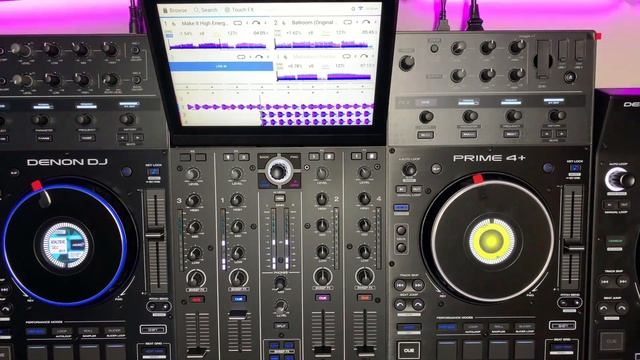
Task: Touch channel 1's Sweep FX knob
Action: pyautogui.click(x=238, y=278)
